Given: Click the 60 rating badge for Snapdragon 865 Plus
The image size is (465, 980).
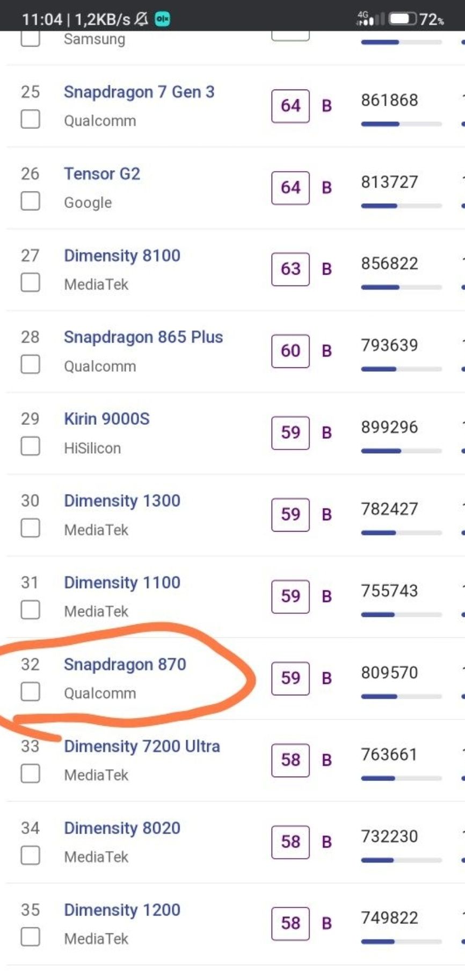Looking at the screenshot, I should tap(290, 351).
